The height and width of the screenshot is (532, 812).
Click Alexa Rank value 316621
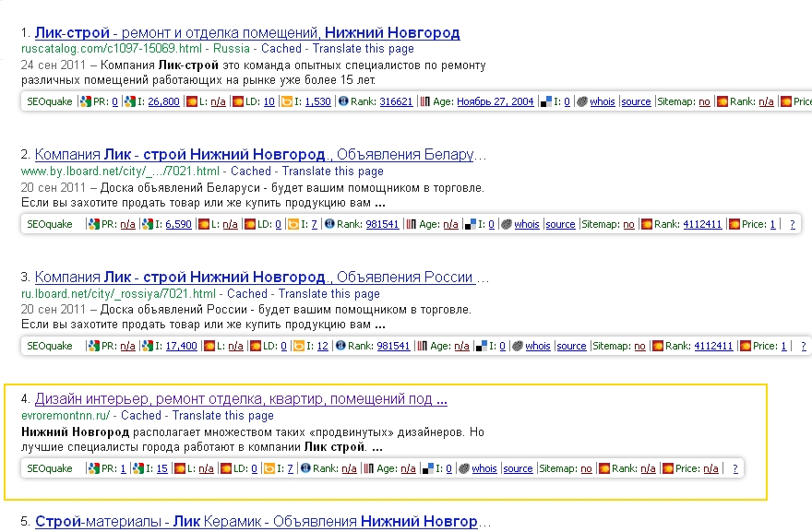pyautogui.click(x=396, y=102)
